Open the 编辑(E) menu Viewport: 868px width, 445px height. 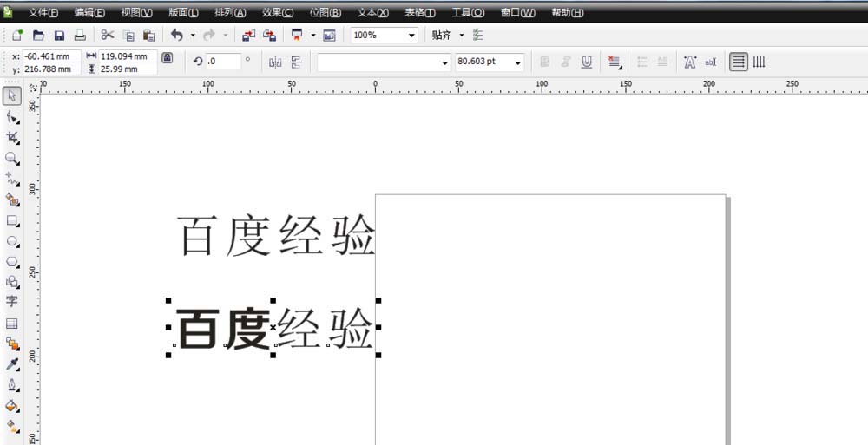pos(89,12)
